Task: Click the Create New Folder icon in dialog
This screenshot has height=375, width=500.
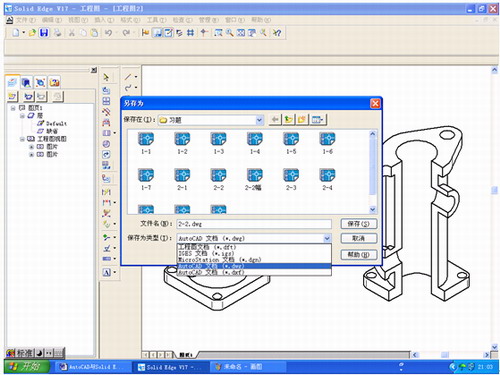Action: (302, 119)
